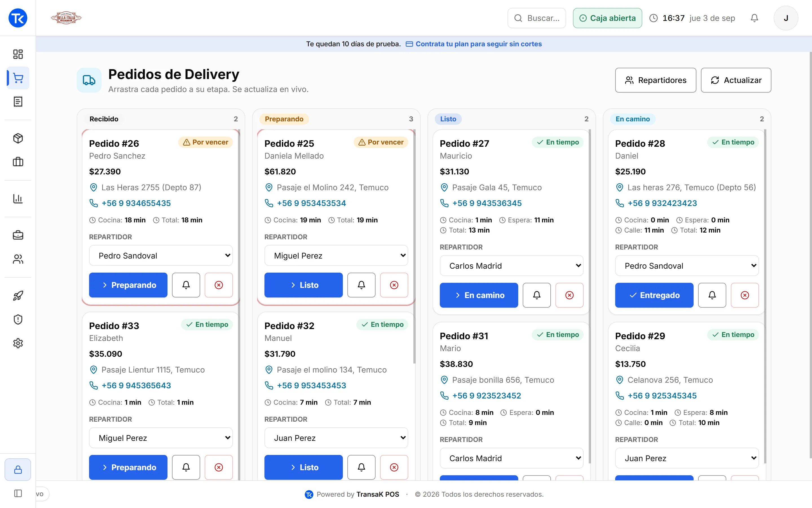This screenshot has height=508, width=812.
Task: Open the rocket icon in sidebar
Action: 18,296
